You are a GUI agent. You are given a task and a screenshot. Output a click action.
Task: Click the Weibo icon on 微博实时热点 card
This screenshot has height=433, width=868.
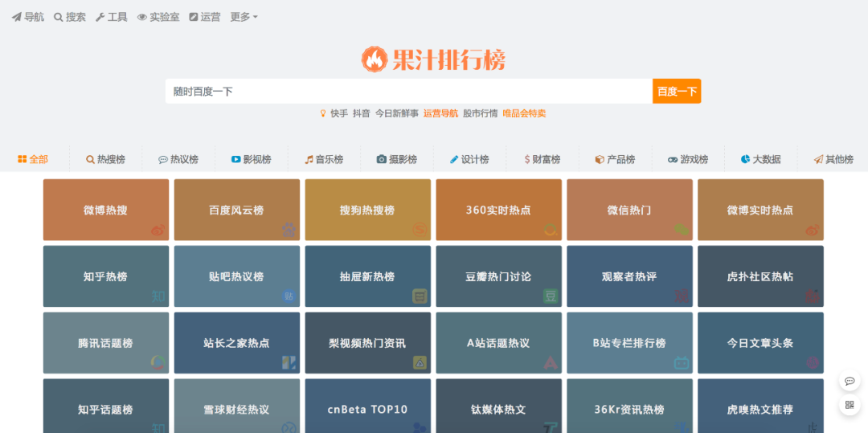pos(813,230)
